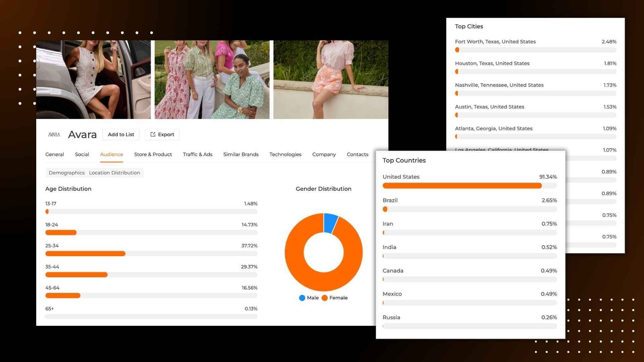Switch to the Social tab
Viewport: 644px width, 362px height.
tap(82, 154)
